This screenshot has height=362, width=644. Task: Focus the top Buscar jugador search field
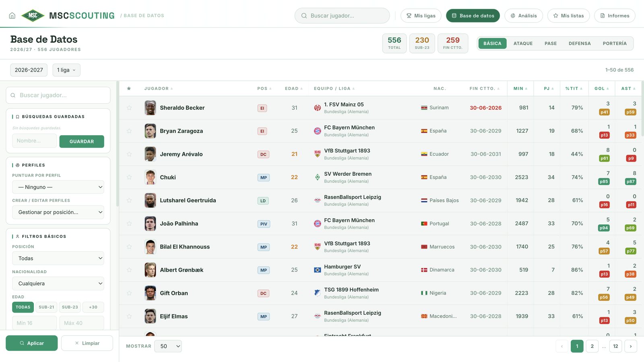coord(342,16)
